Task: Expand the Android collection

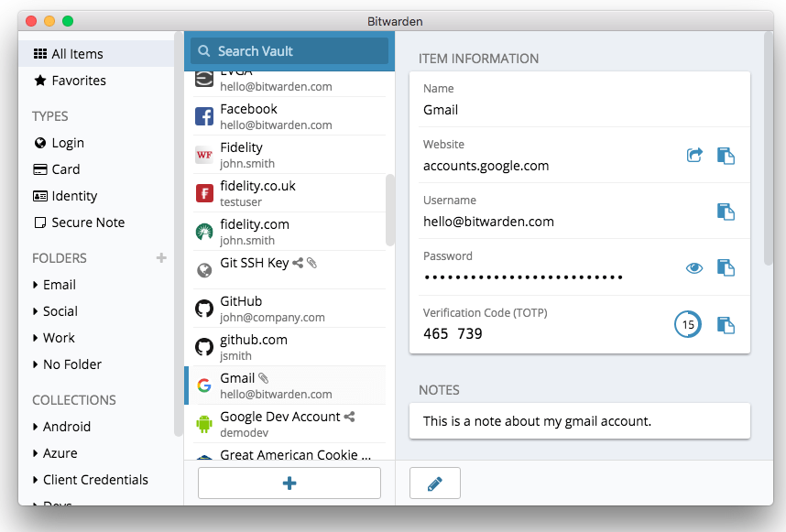Action: point(66,427)
